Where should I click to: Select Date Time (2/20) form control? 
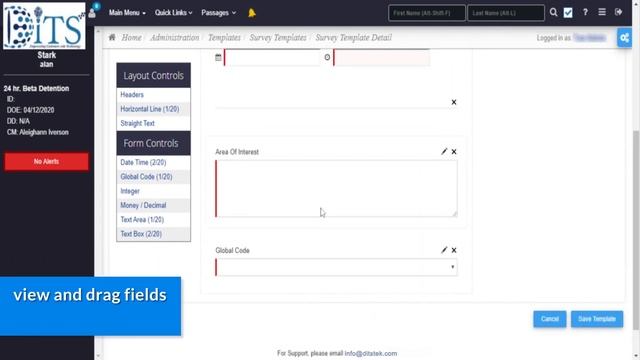pos(153,162)
